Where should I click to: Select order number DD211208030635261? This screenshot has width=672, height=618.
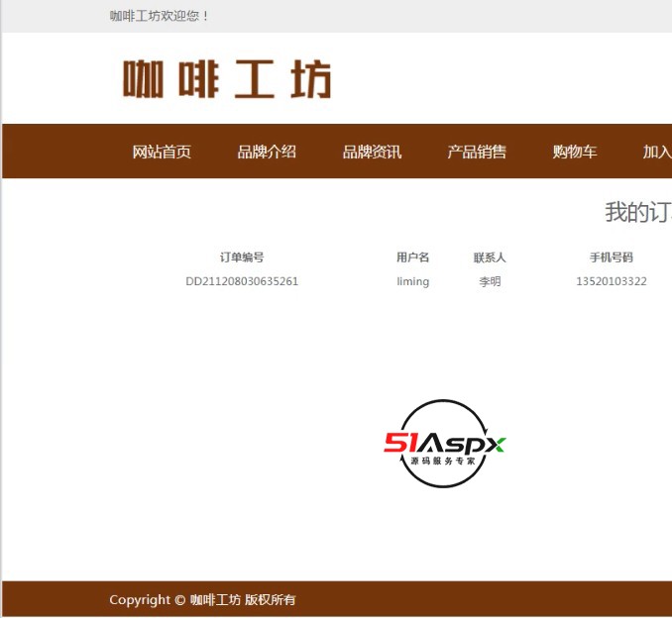coord(242,281)
